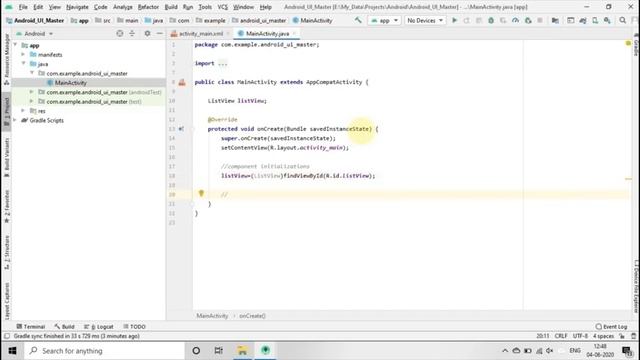Click the collapse all icon in Project panel
Screen dimensions: 640x360
coord(132,33)
